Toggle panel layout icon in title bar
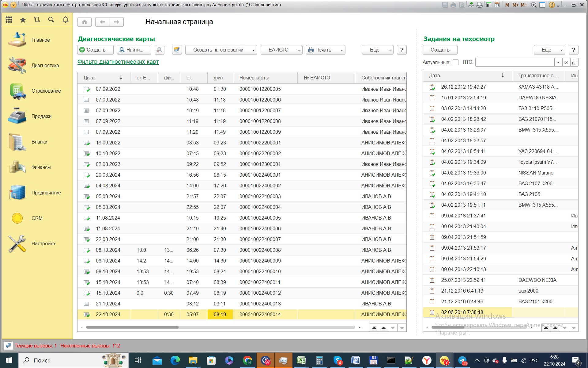This screenshot has width=588, height=368. [x=542, y=5]
